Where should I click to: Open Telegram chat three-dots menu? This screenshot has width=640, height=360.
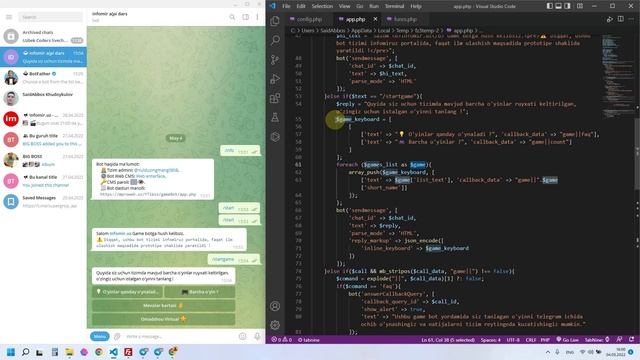pyautogui.click(x=257, y=17)
